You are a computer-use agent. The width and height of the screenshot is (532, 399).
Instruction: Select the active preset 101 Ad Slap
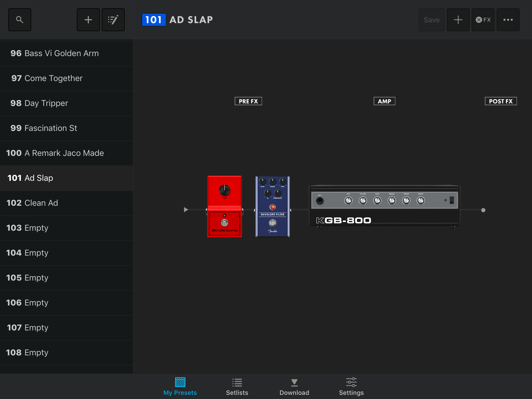[66, 178]
